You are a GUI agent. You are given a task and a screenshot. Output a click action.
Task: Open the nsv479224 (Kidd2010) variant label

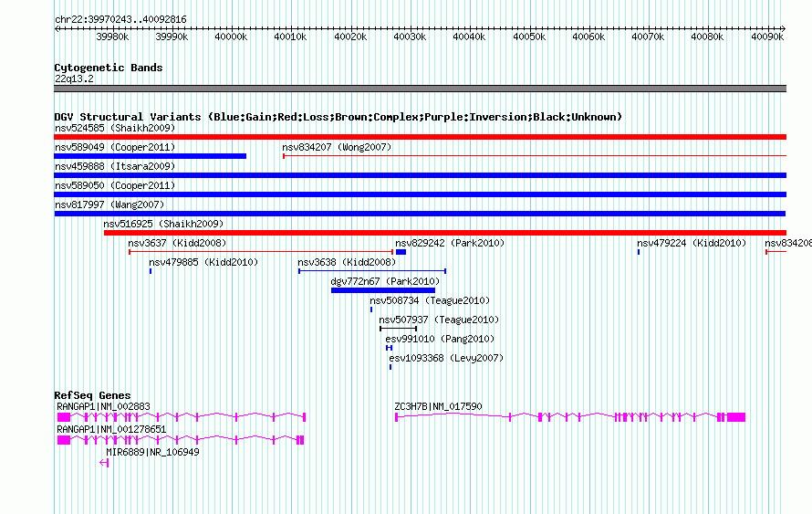692,243
